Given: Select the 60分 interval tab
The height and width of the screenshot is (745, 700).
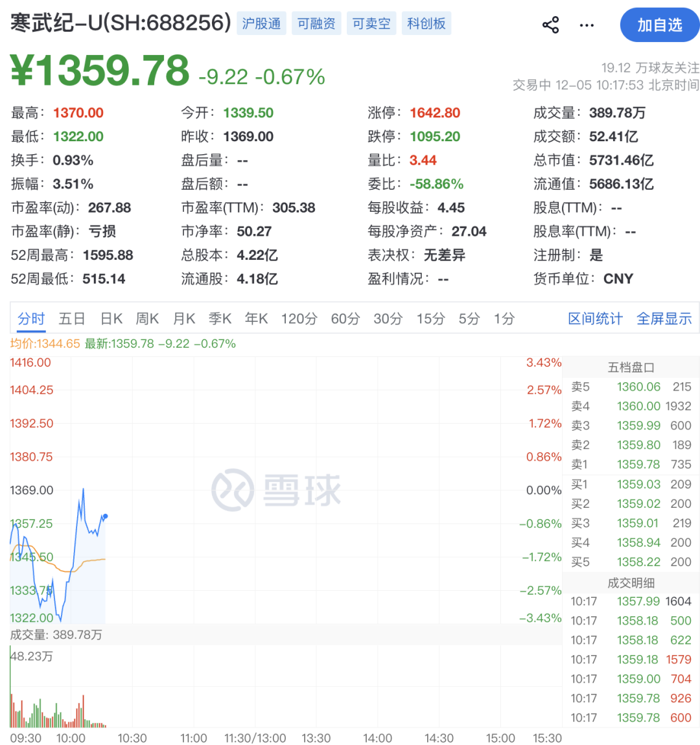Looking at the screenshot, I should [x=345, y=319].
